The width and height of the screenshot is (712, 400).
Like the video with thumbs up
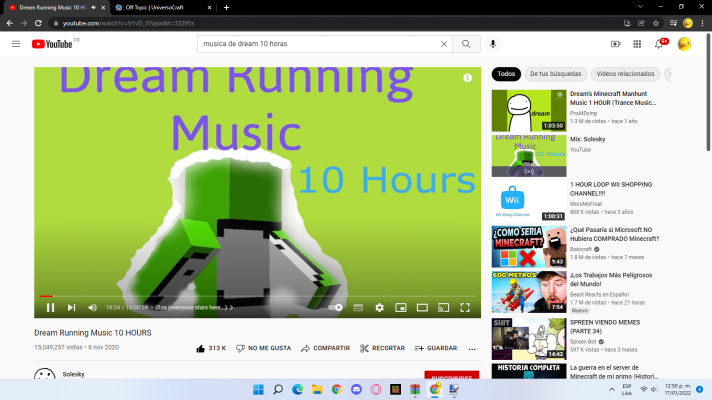(211, 348)
